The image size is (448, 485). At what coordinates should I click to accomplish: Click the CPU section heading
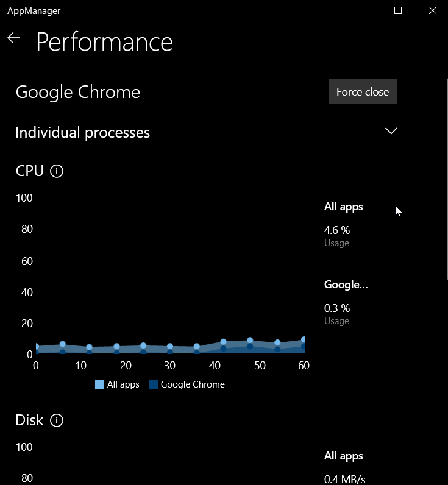point(30,171)
